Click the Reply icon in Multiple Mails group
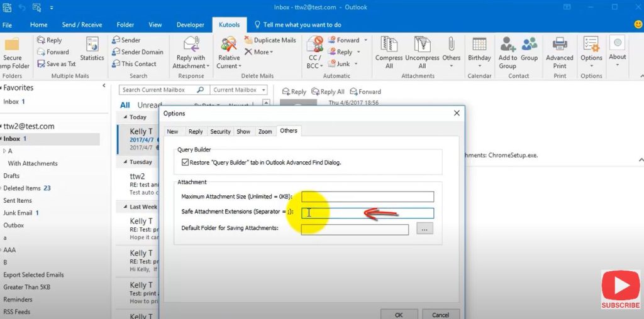644x319 pixels. click(49, 40)
